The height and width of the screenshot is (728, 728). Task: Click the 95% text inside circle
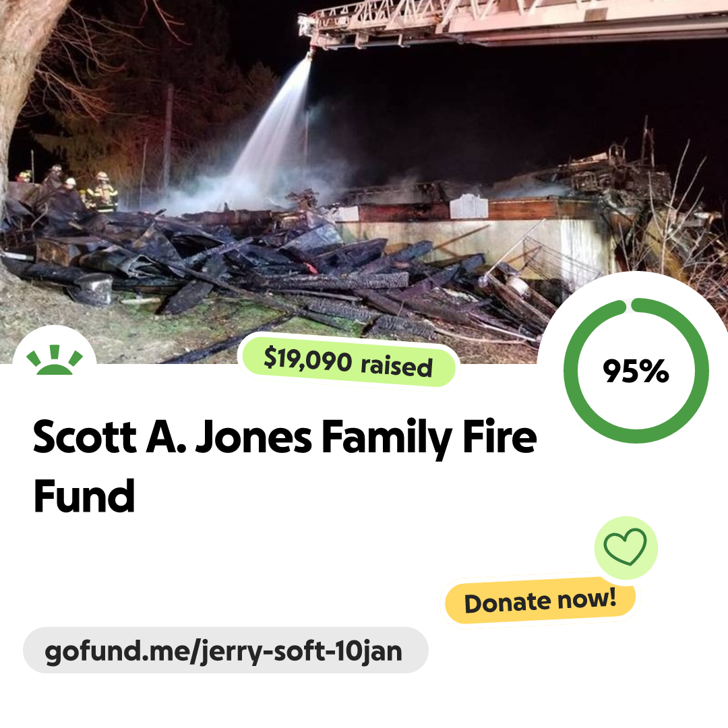636,371
